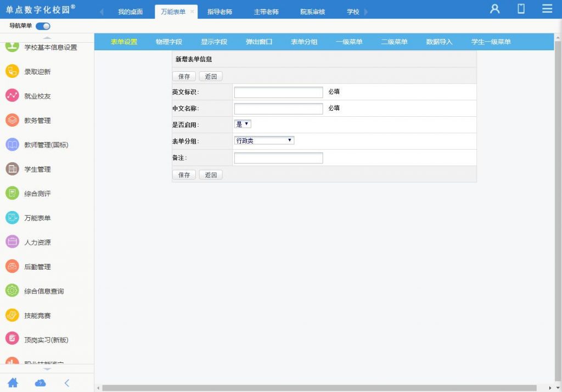Open the 是否启用 dropdown
This screenshot has width=562, height=392.
243,124
